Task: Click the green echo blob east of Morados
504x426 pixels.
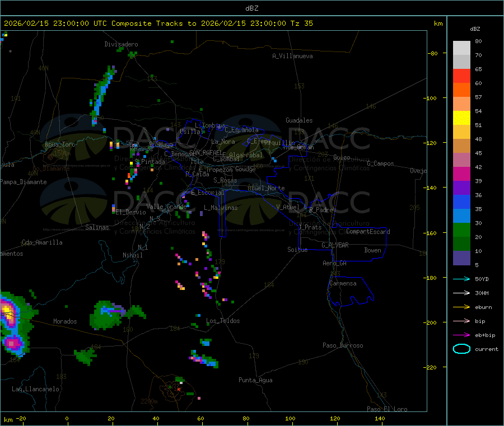Action: point(106,315)
